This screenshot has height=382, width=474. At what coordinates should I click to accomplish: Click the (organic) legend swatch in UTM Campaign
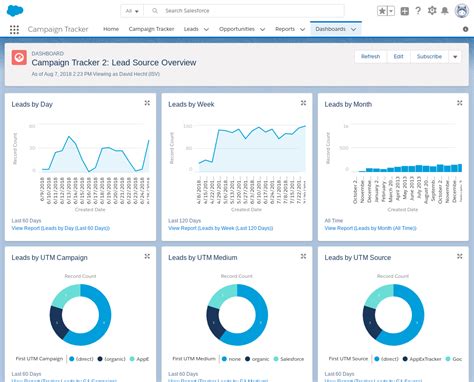(100, 359)
